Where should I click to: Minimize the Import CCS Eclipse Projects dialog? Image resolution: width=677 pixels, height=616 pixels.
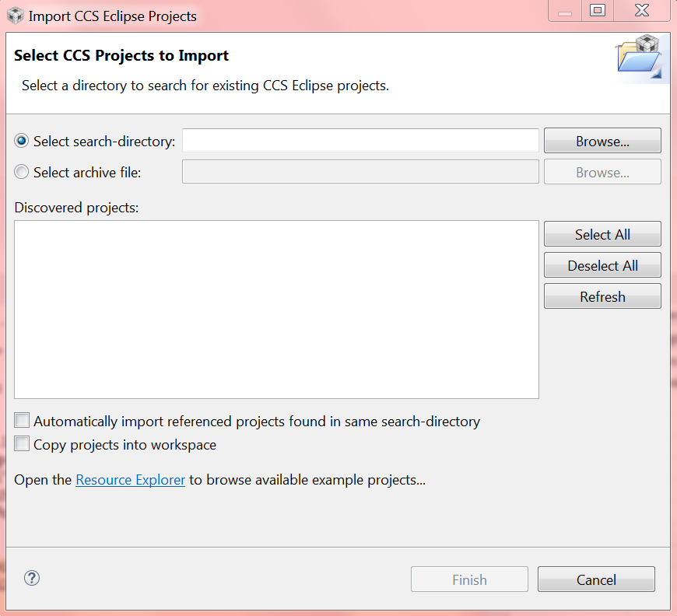click(x=565, y=12)
